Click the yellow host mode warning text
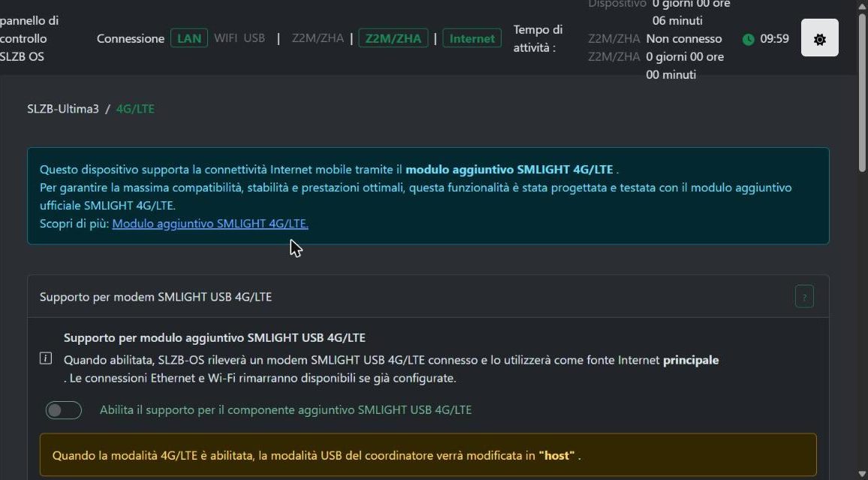Image resolution: width=868 pixels, height=480 pixels. (x=316, y=456)
